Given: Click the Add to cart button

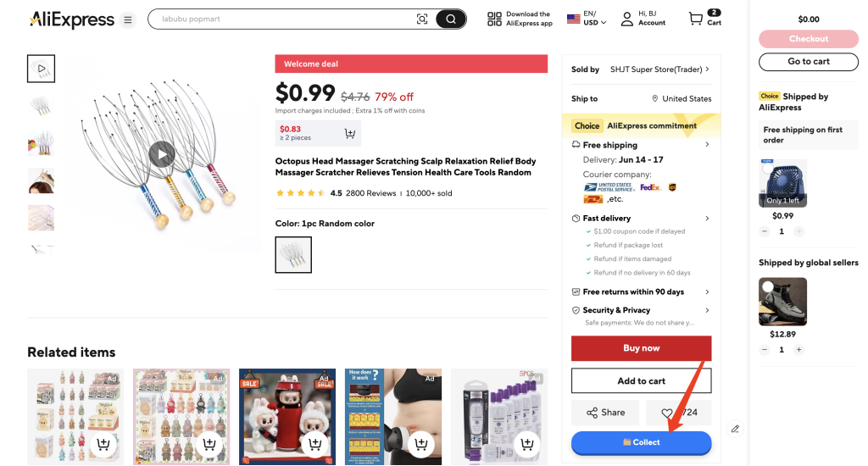Looking at the screenshot, I should pyautogui.click(x=641, y=381).
